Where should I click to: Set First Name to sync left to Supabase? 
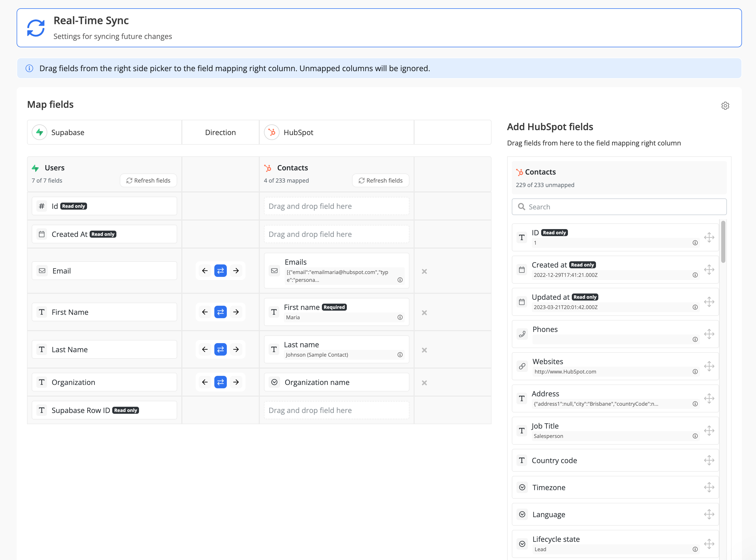(205, 312)
